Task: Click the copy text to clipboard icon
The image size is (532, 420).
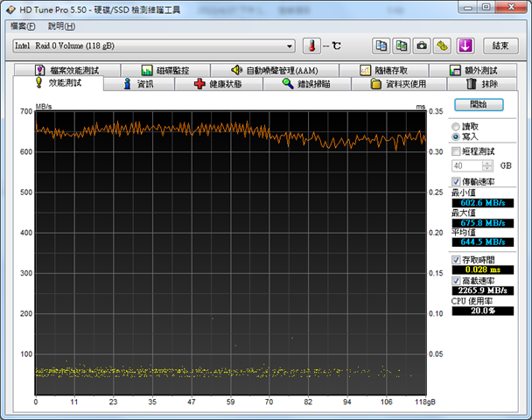Action: point(381,45)
